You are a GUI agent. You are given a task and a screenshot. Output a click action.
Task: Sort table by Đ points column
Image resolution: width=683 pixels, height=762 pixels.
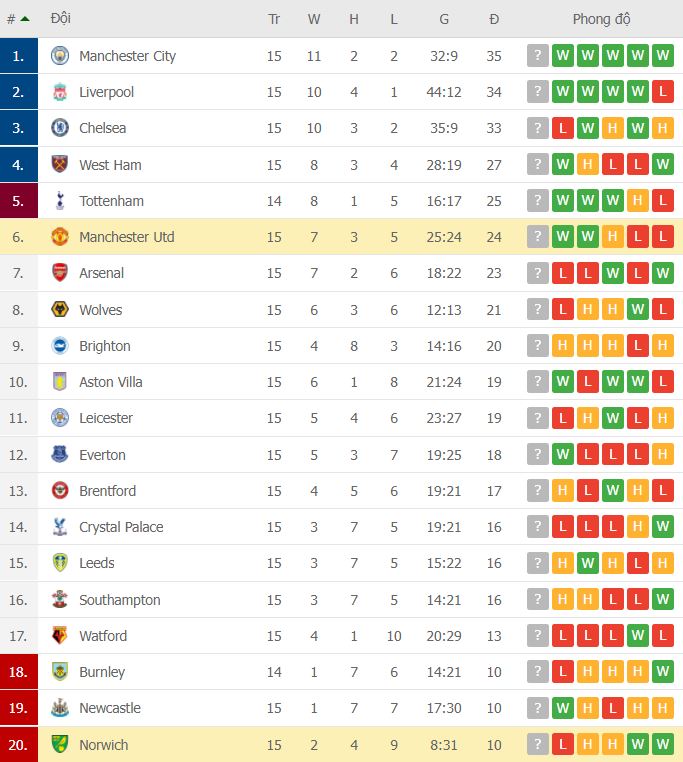(x=494, y=19)
